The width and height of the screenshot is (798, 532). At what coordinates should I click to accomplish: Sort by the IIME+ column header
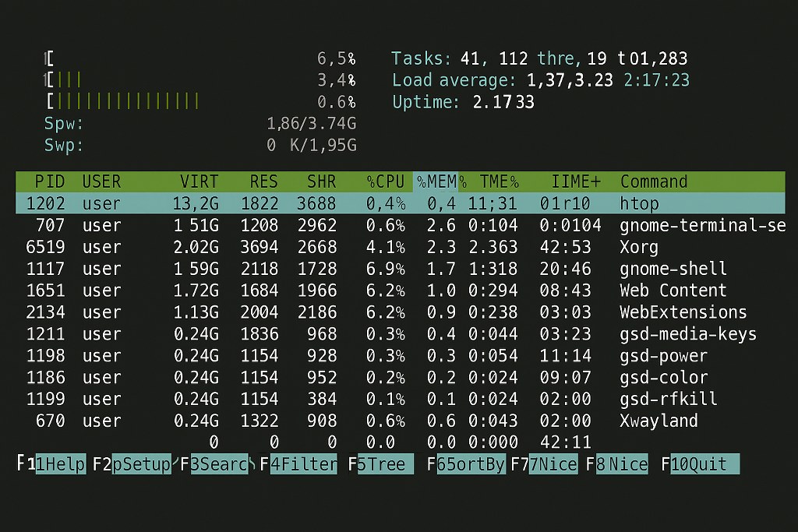(576, 181)
